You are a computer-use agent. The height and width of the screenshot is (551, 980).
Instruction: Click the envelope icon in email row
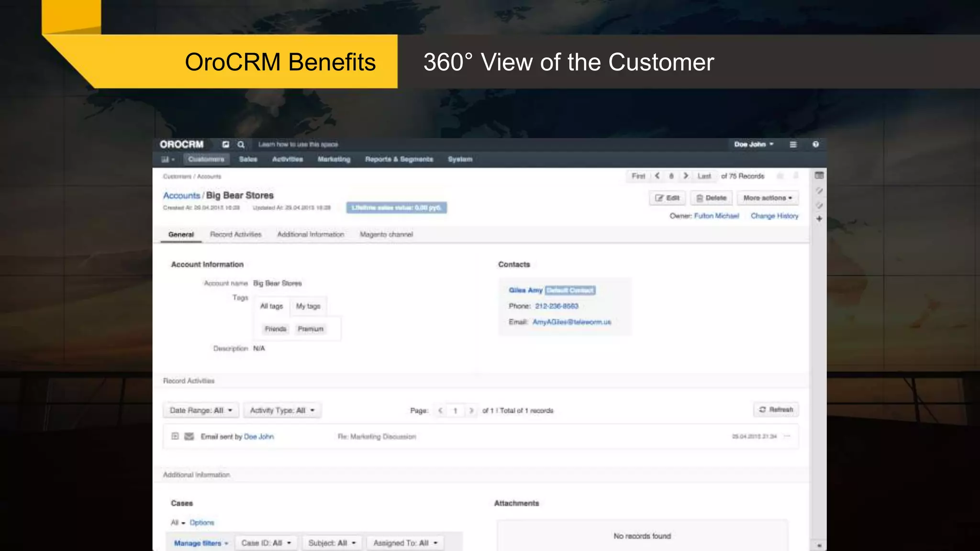pos(189,436)
